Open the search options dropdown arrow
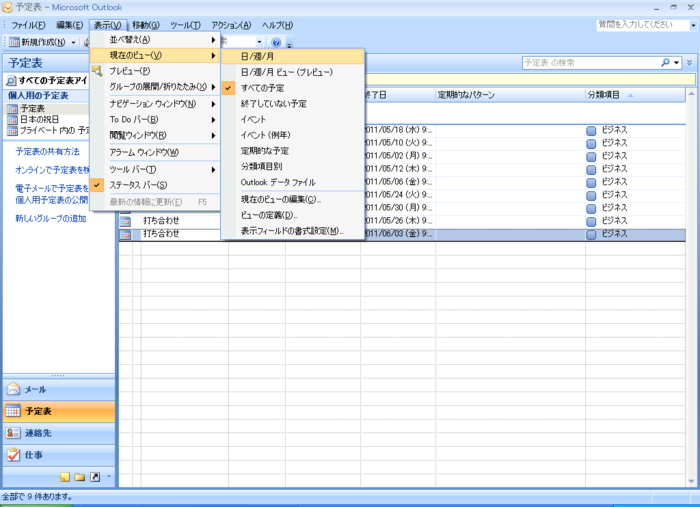700x507 pixels. (677, 62)
